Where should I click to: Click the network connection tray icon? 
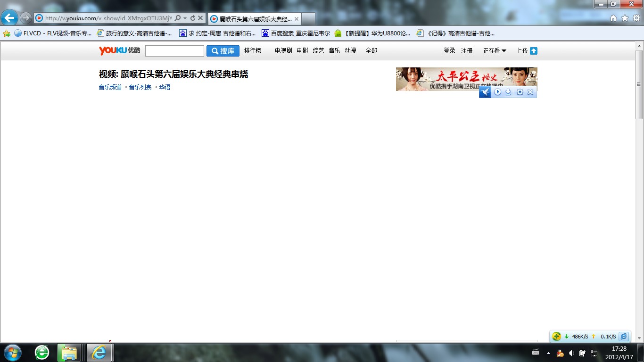(x=594, y=353)
